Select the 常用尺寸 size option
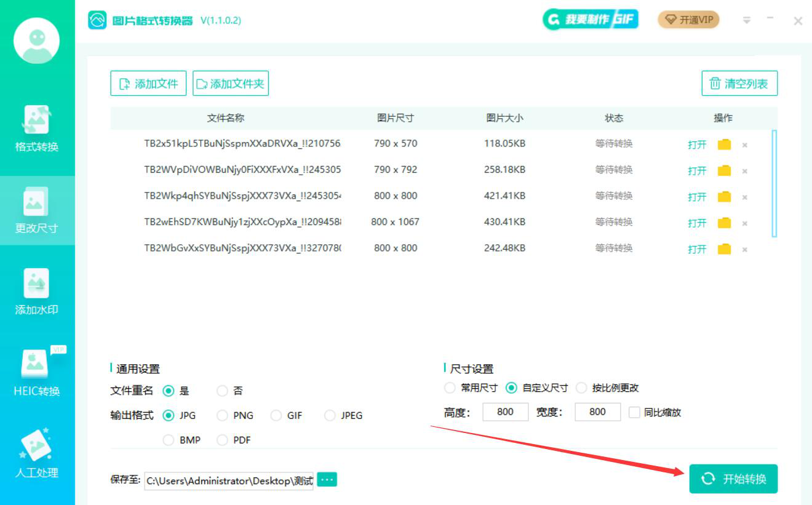Image resolution: width=812 pixels, height=505 pixels. point(450,388)
